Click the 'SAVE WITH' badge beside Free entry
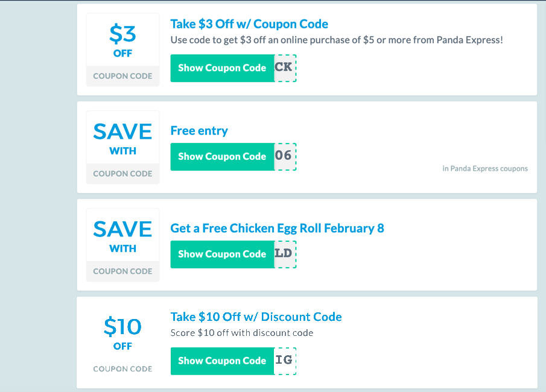Screen dimensions: 546x392 point(123,139)
